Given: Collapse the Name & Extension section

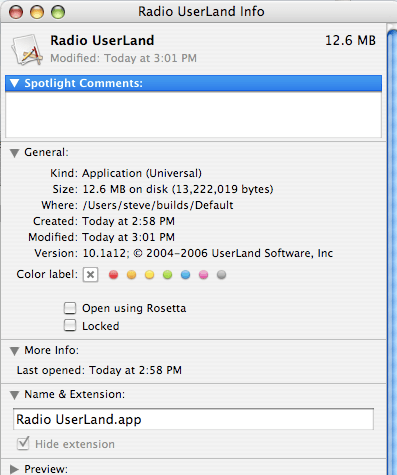Looking at the screenshot, I should (x=14, y=395).
